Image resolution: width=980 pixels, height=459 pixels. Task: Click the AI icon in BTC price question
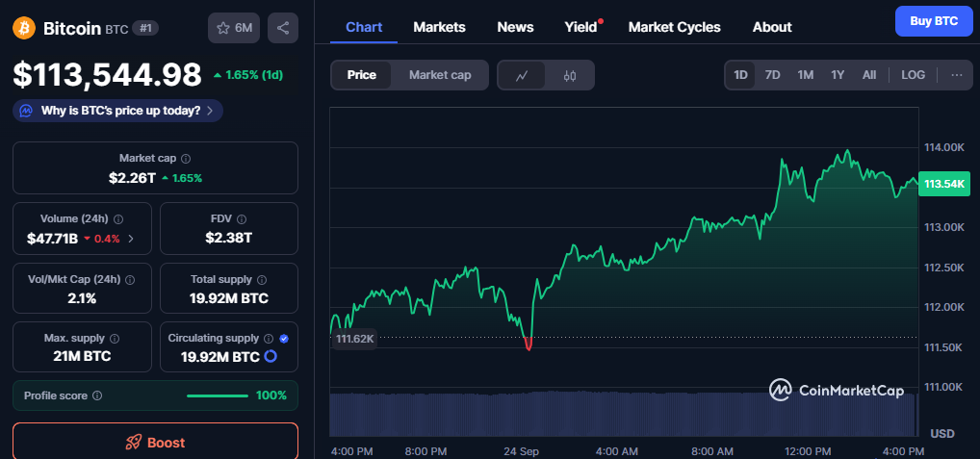tap(26, 112)
